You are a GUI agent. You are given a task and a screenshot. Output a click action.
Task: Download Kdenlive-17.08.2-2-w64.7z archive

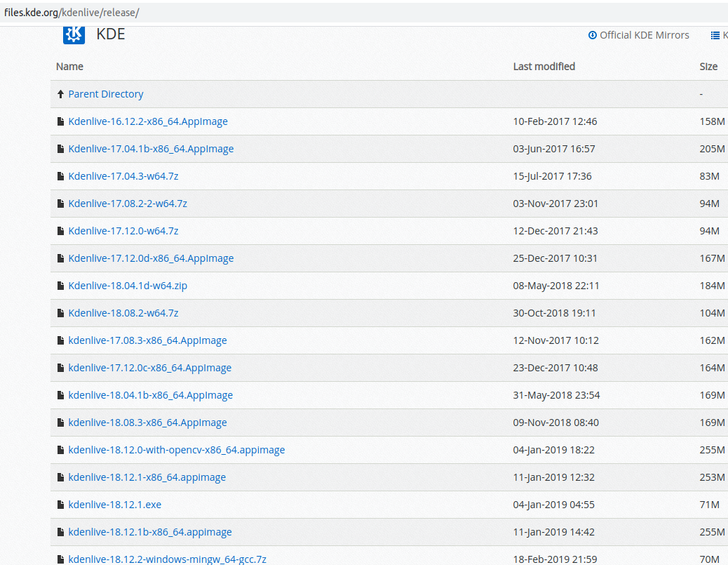click(x=128, y=204)
